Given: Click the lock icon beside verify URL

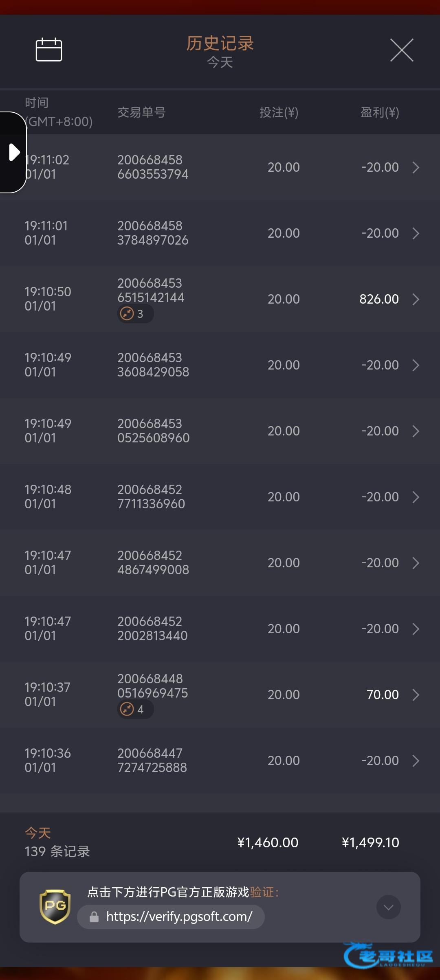Looking at the screenshot, I should pyautogui.click(x=94, y=917).
